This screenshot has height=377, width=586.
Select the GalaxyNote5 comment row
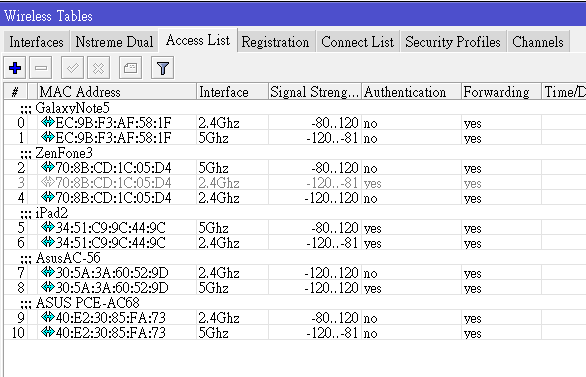point(295,108)
